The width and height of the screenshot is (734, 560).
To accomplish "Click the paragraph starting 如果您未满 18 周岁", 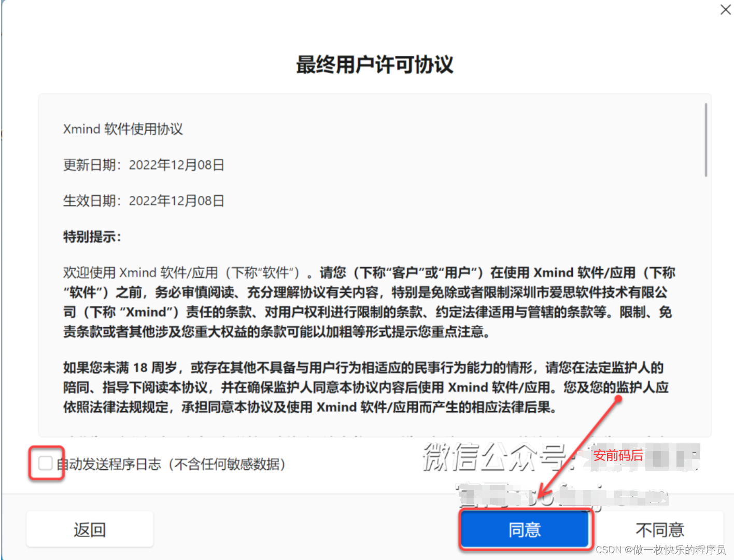I will 366,387.
